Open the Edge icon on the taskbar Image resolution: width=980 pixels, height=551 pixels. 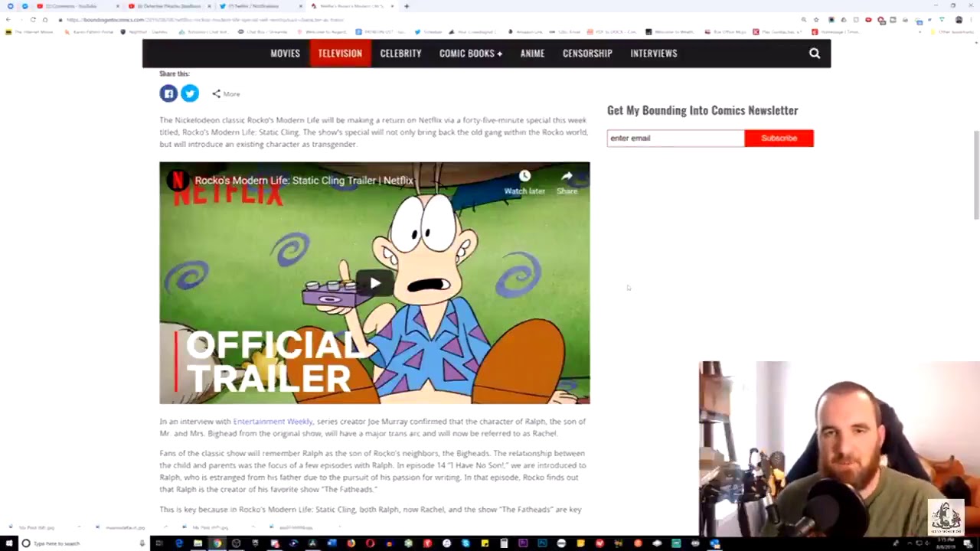[x=178, y=543]
